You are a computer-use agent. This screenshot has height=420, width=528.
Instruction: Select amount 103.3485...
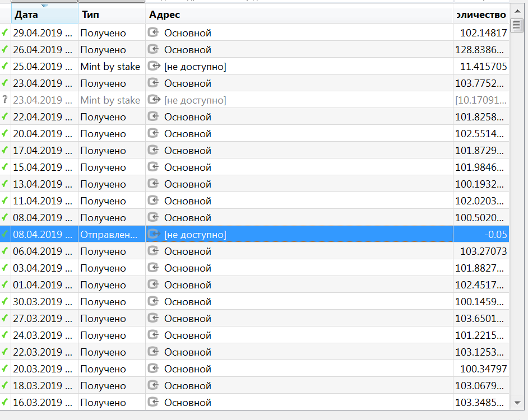point(479,403)
